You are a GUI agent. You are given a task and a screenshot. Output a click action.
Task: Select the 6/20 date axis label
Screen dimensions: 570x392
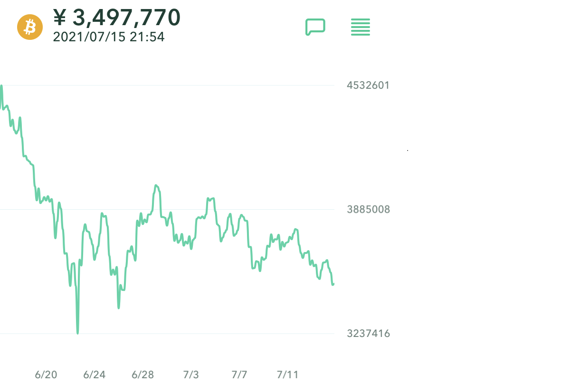tap(46, 375)
